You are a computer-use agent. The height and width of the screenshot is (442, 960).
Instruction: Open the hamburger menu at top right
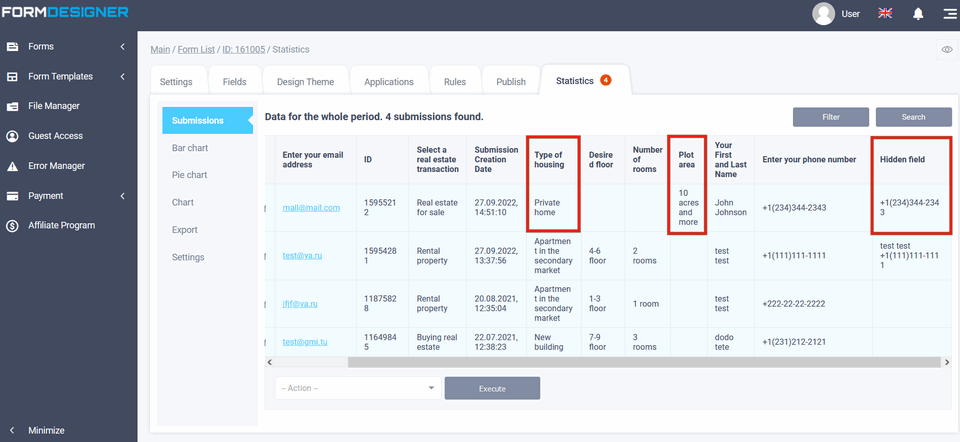point(948,14)
